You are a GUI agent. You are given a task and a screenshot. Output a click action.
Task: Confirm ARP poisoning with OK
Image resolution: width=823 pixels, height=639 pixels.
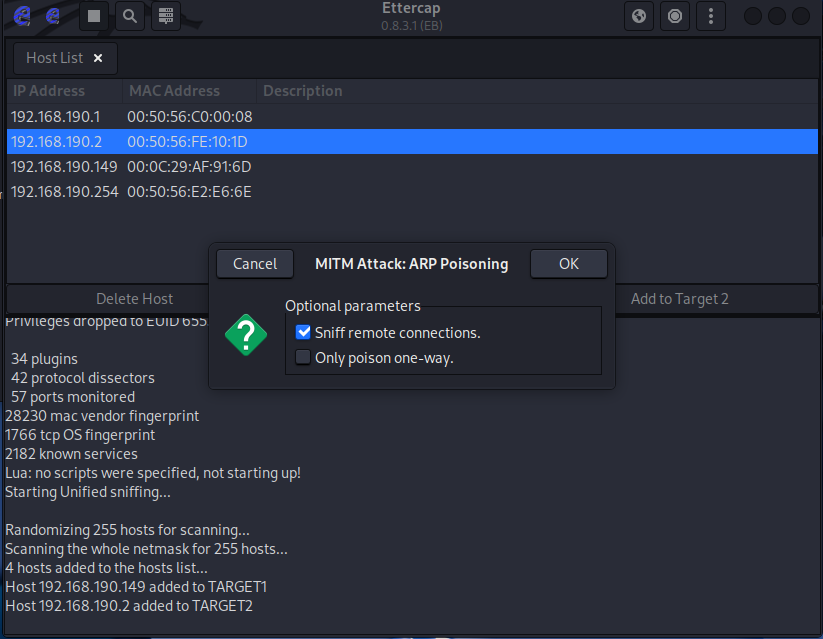click(569, 264)
